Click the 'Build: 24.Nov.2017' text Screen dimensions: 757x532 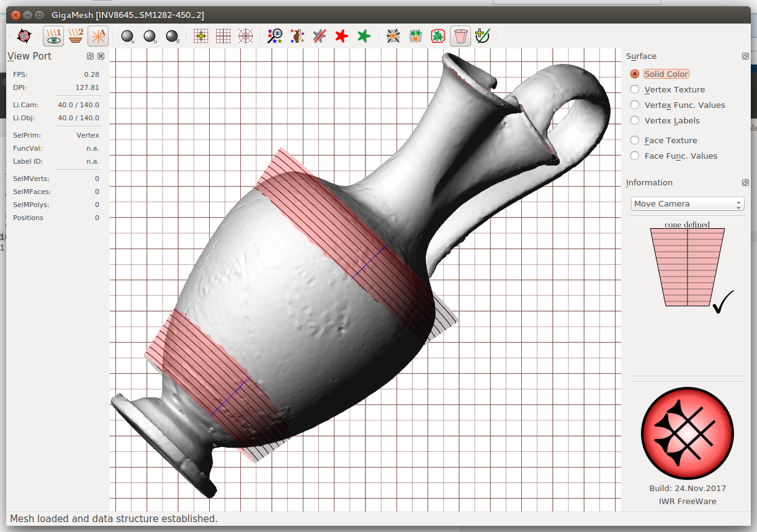pos(688,489)
